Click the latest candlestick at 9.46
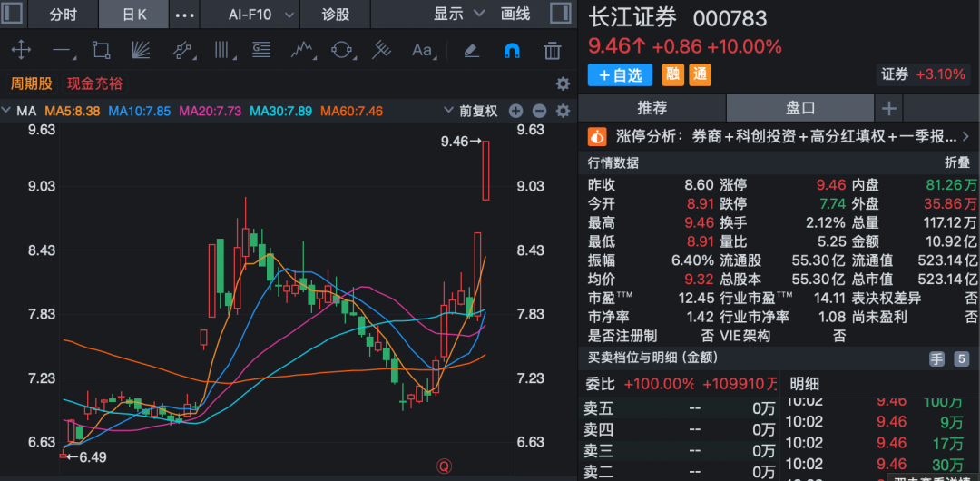Screen dimensions: 980x481 (x=485, y=171)
